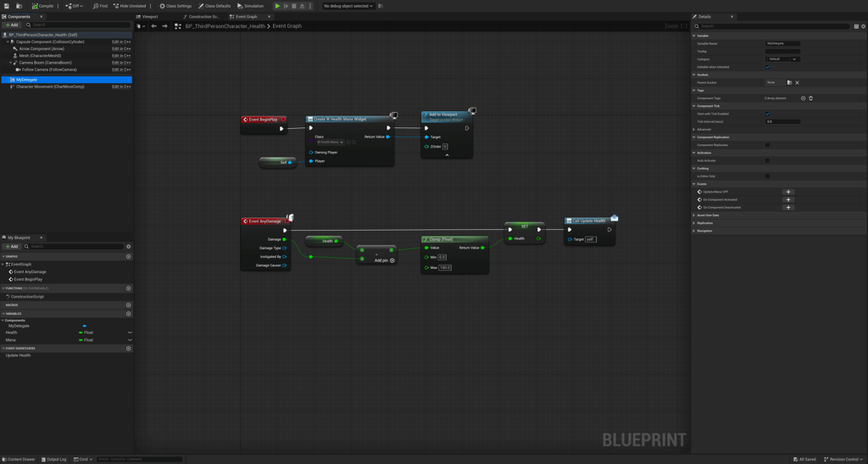Select the My Blueprint panel tab
This screenshot has width=868, height=464.
pos(19,238)
